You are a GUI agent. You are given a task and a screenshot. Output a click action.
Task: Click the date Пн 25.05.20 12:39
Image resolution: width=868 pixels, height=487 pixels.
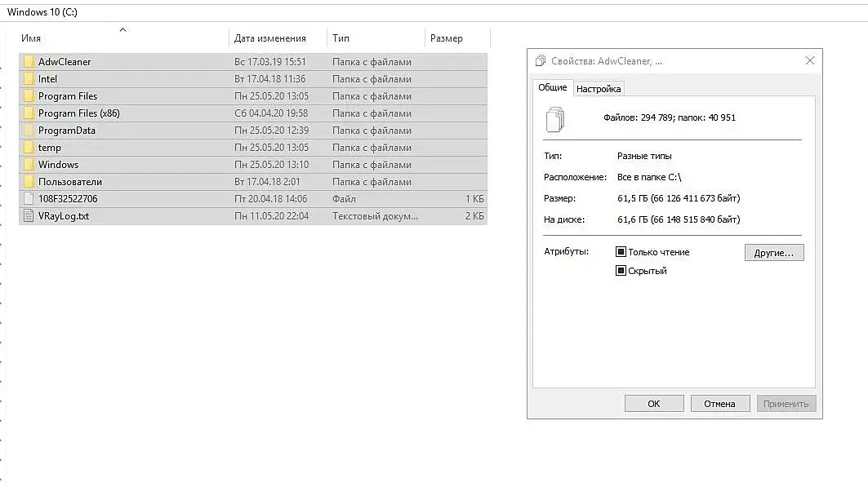pyautogui.click(x=271, y=130)
